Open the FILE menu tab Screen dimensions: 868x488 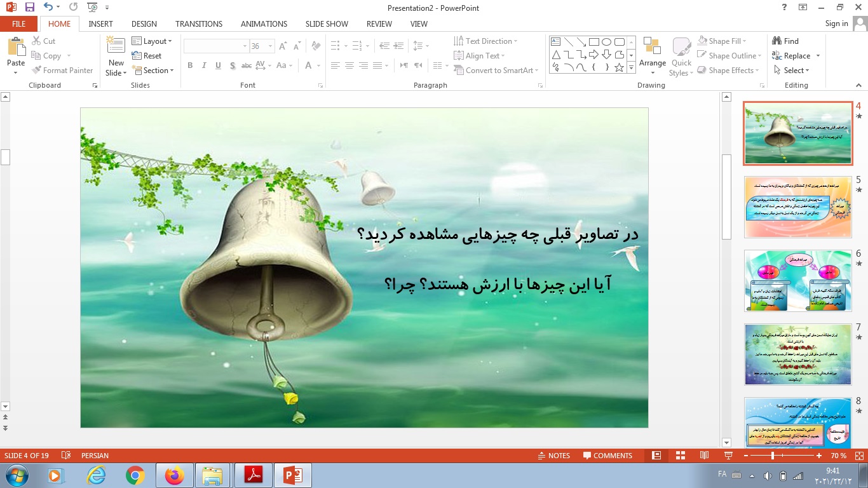pos(19,24)
